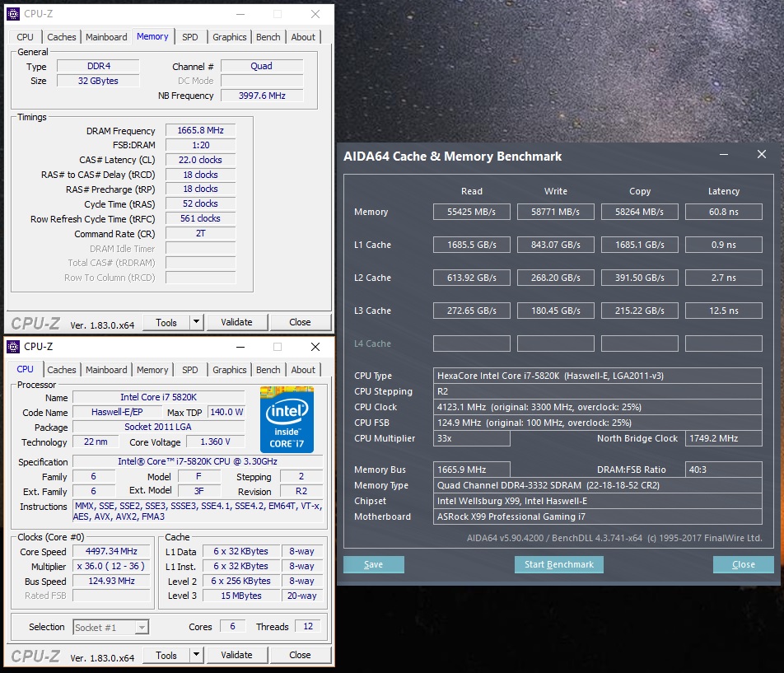Switch to the Bench tab in the lower CPU-Z window
The image size is (784, 673).
point(268,370)
